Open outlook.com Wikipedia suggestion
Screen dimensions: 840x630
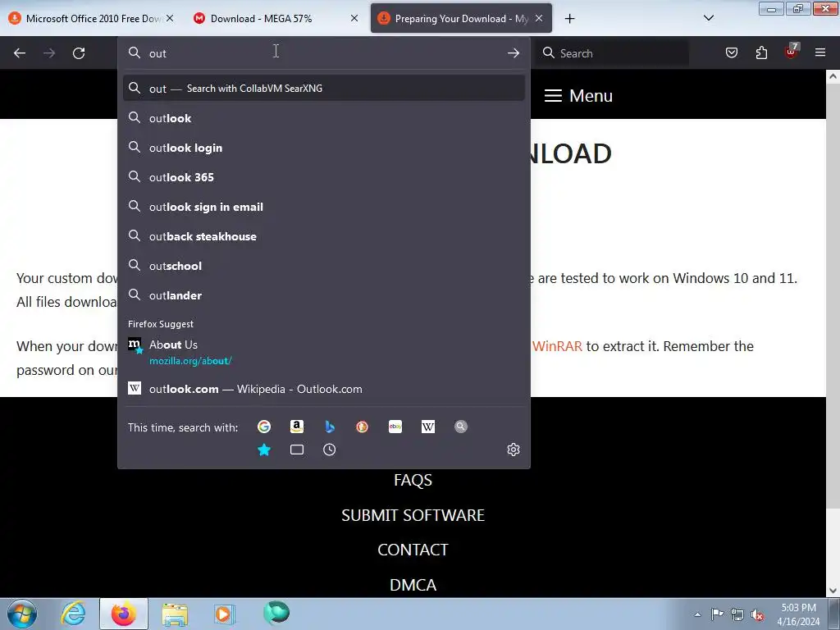point(323,389)
